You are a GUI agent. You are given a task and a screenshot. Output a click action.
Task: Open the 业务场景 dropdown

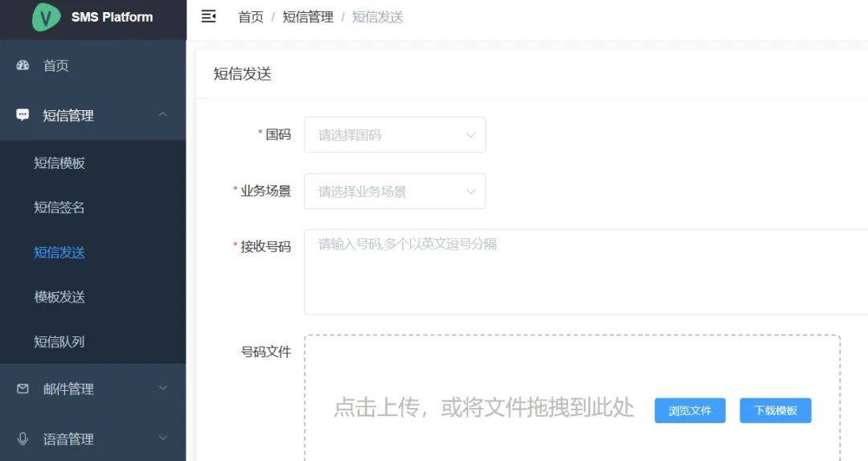point(395,191)
